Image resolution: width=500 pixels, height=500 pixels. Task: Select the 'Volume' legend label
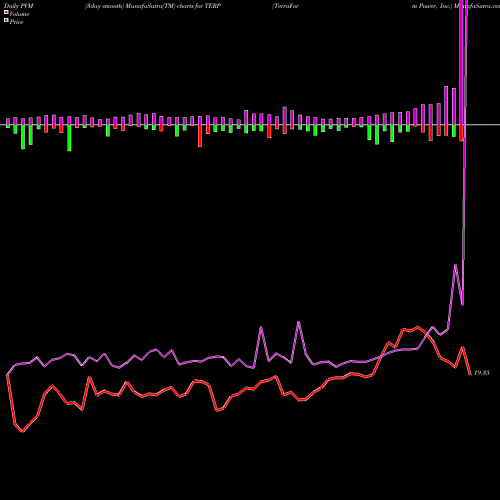coord(19,14)
